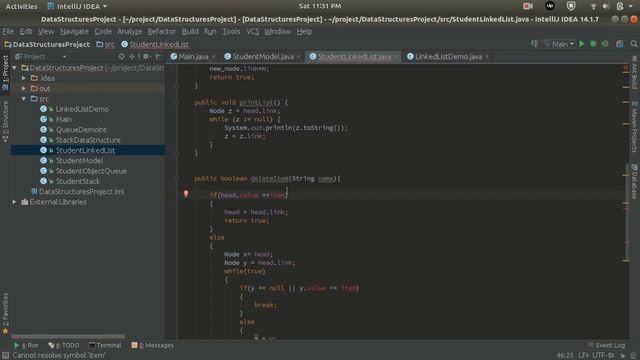Click the Make Project icon beside run configuration
This screenshot has width=640, height=360.
[534, 44]
